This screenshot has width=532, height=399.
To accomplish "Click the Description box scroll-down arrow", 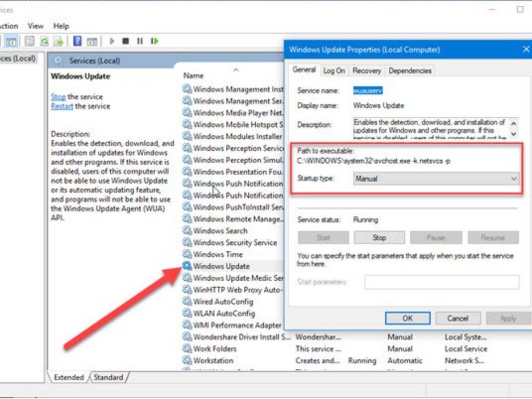I will (x=514, y=133).
